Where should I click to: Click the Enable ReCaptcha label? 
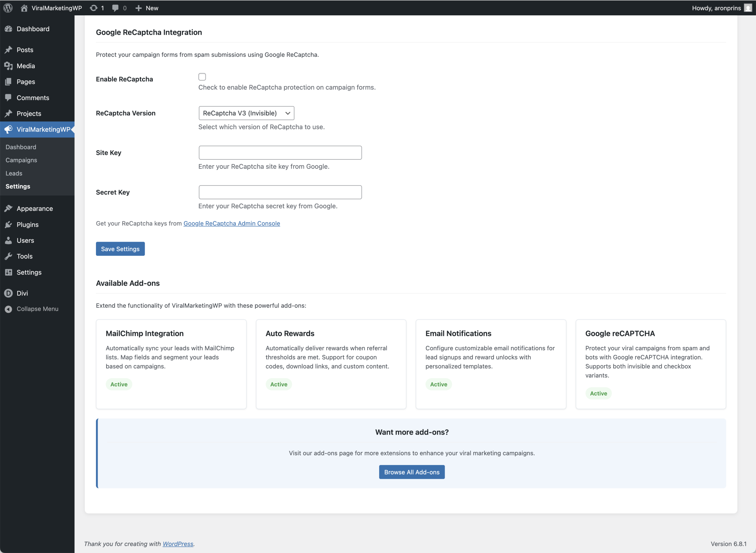coord(125,79)
